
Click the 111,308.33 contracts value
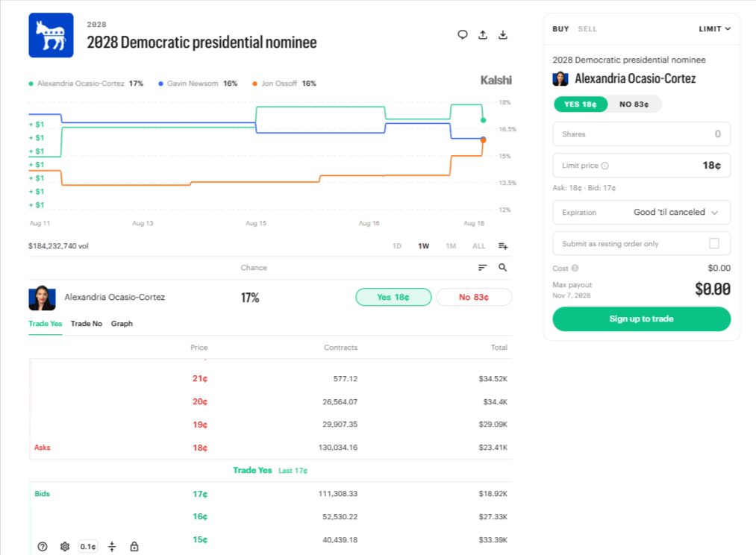pyautogui.click(x=338, y=494)
